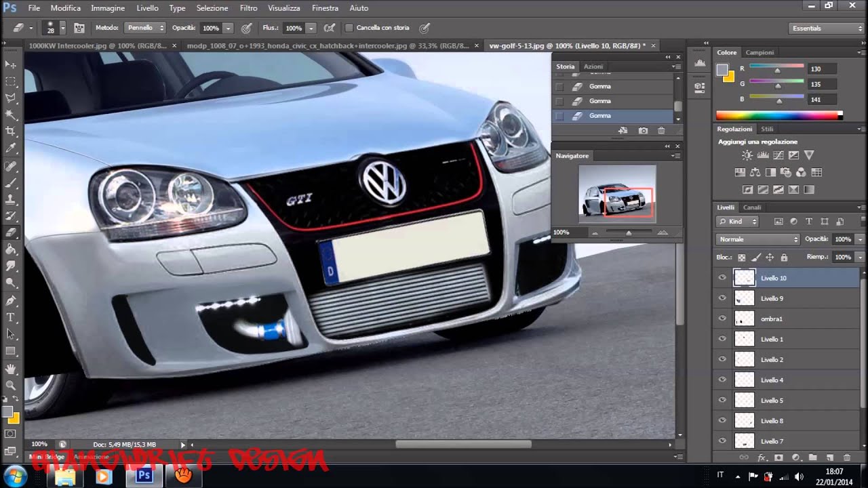Enable the Cancella con storia checkbox

click(x=349, y=28)
